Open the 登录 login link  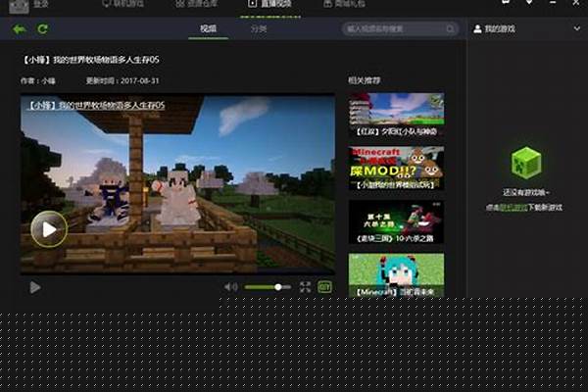41,4
